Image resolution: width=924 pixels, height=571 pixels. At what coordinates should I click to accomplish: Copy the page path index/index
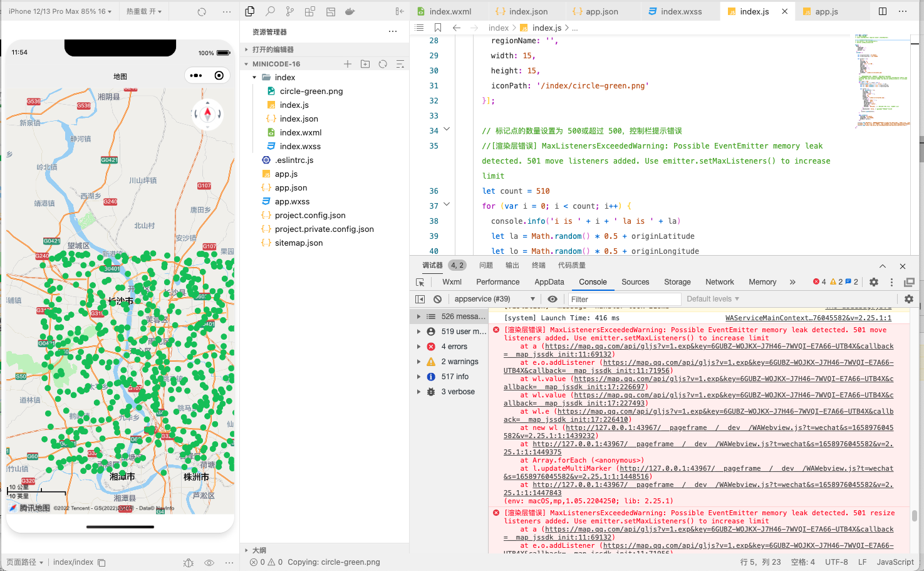click(x=101, y=563)
